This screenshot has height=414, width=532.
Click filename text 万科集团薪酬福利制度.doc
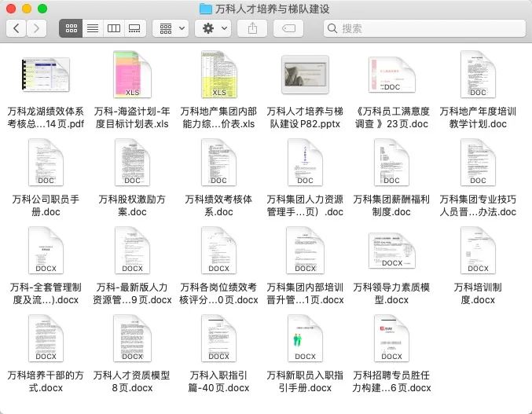pyautogui.click(x=391, y=206)
